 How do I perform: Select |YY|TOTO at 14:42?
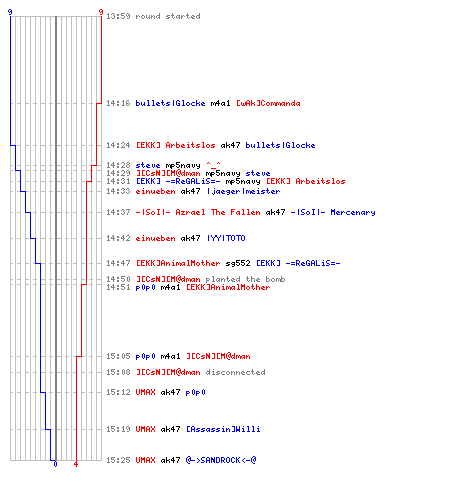(226, 238)
